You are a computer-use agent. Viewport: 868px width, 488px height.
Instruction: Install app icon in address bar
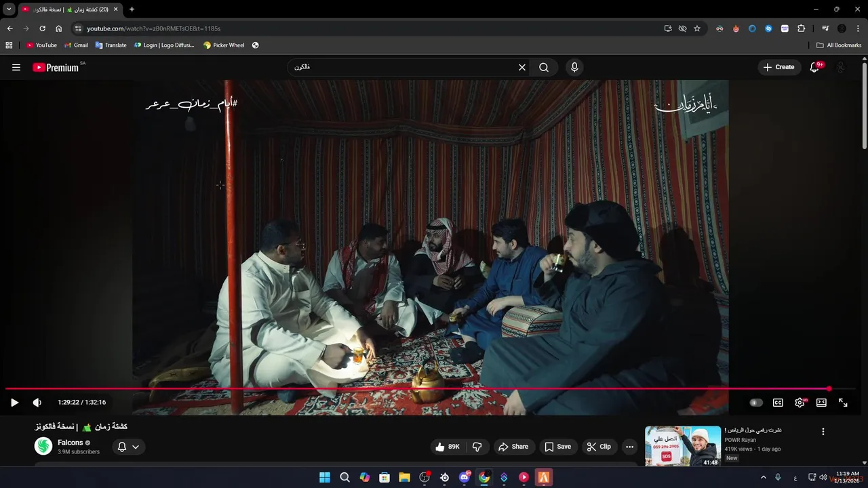(668, 28)
